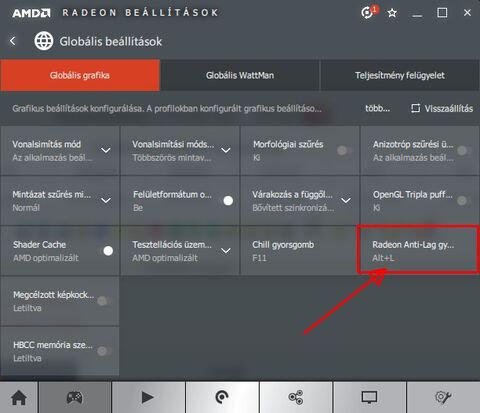Expand Mintázat szűrés minőség dropdown
The image size is (480, 413).
coord(106,201)
